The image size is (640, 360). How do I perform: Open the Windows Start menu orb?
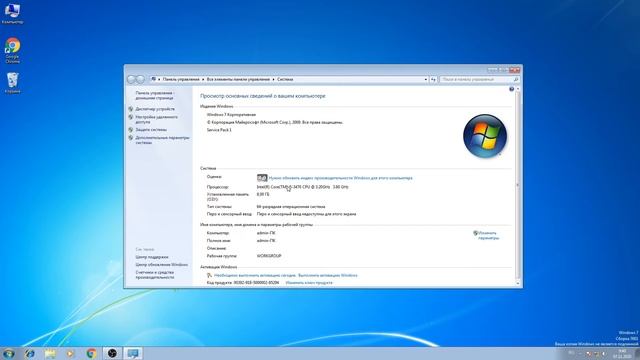coord(9,353)
